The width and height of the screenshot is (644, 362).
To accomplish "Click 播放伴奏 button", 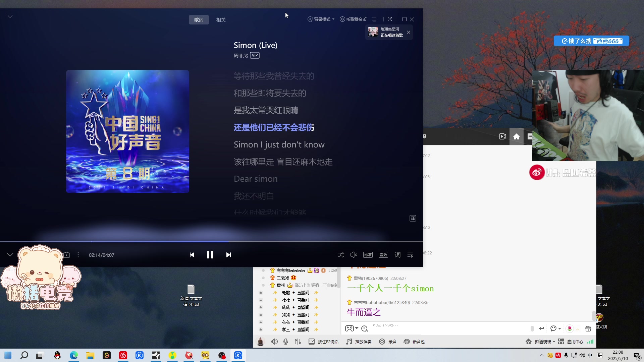I will [x=359, y=342].
